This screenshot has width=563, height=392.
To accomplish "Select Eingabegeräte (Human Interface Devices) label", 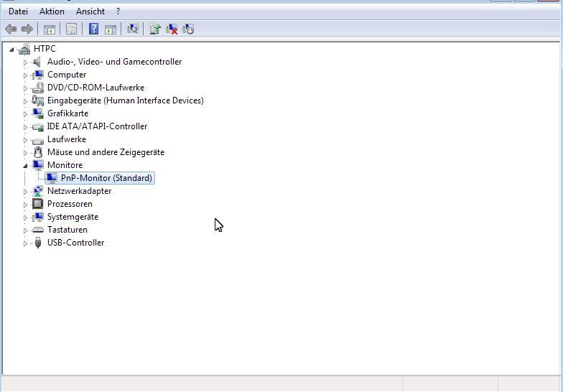I will [x=125, y=101].
